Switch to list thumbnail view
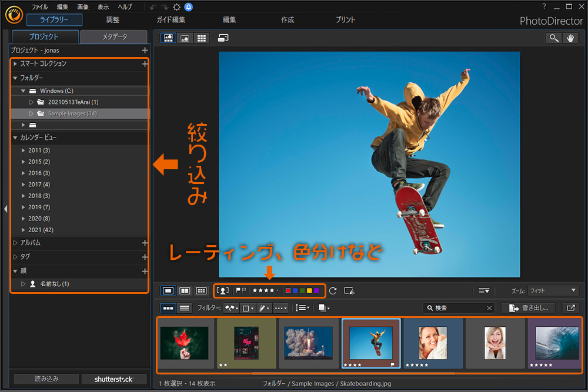The height and width of the screenshot is (392, 588). coord(185,308)
